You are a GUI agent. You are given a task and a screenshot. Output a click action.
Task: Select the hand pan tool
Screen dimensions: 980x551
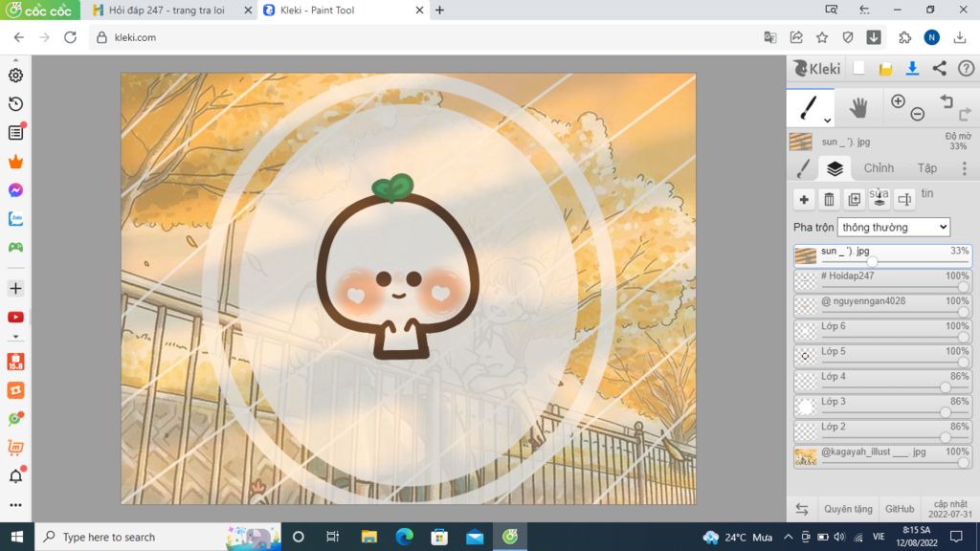tap(858, 107)
